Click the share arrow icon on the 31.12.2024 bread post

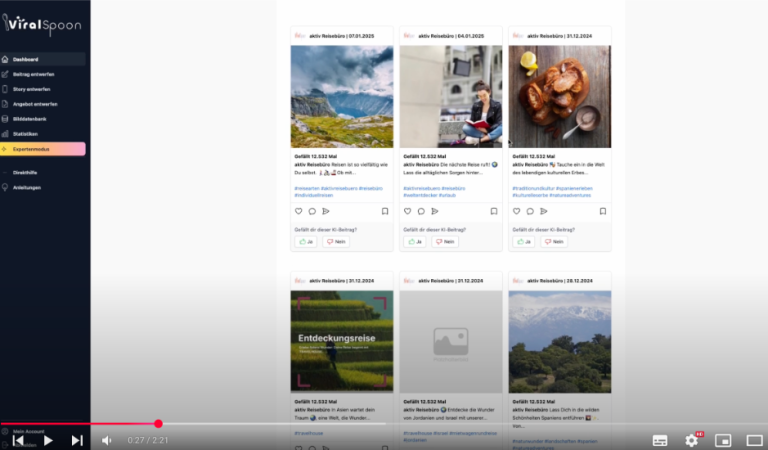[x=543, y=211]
